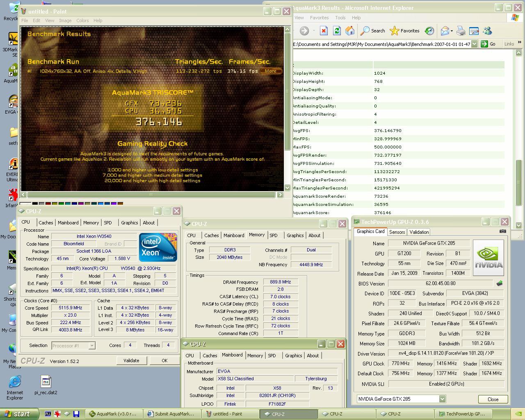The width and height of the screenshot is (525, 420).
Task: Click CPU-Z quick launch icon
Action: pos(67,414)
